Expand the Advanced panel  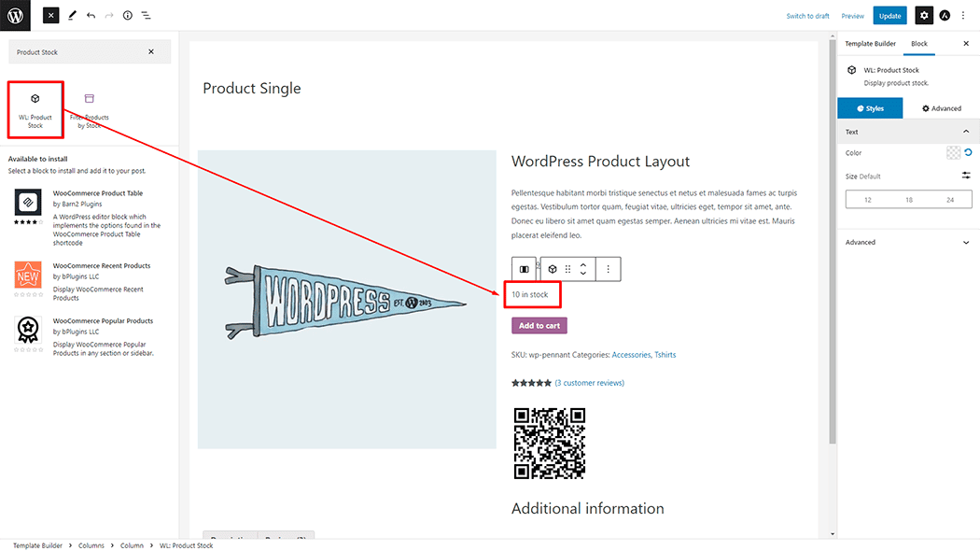[908, 242]
